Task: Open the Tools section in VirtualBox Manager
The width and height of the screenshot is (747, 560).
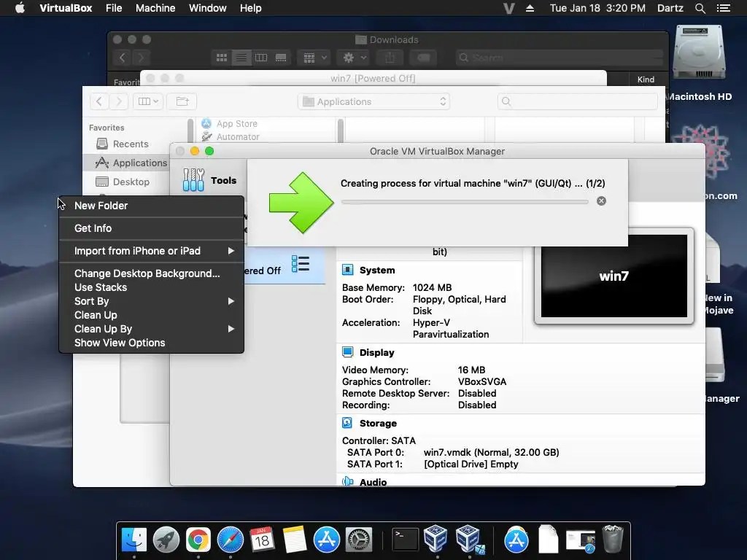Action: (x=209, y=181)
